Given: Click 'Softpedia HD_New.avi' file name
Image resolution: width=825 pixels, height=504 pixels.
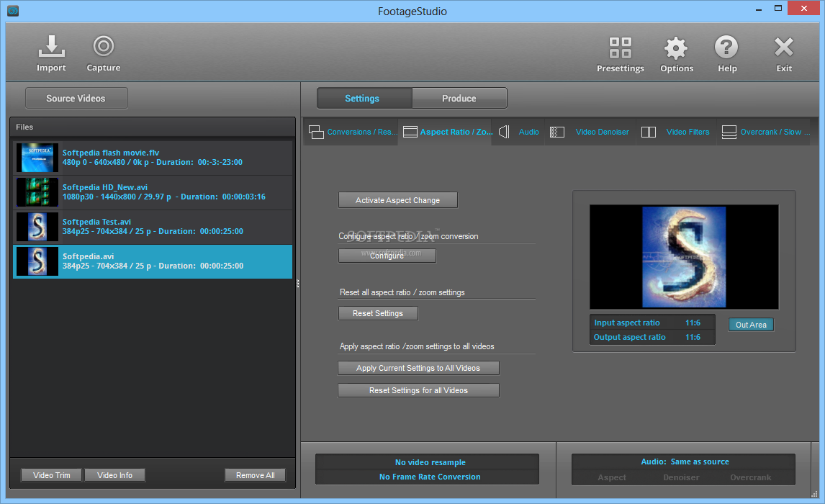Looking at the screenshot, I should [x=104, y=187].
